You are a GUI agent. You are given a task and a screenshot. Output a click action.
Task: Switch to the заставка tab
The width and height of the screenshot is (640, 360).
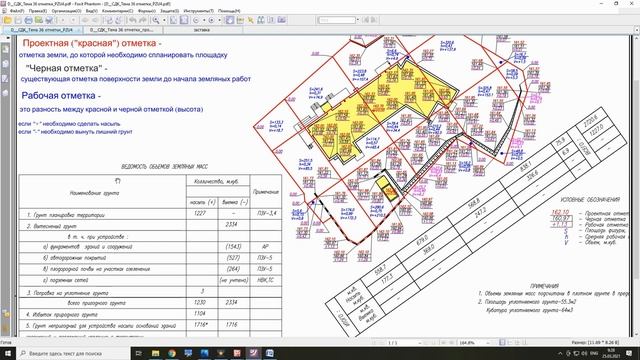[202, 30]
